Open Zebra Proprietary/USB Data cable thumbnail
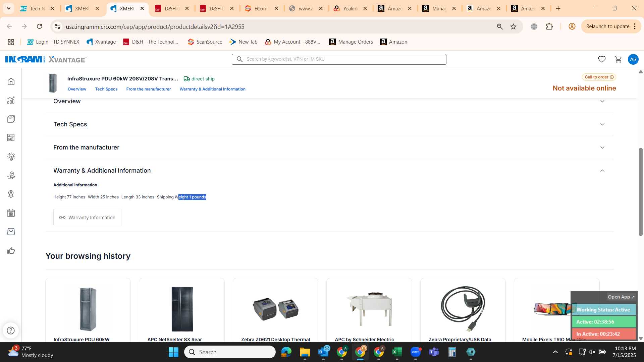 point(463,309)
